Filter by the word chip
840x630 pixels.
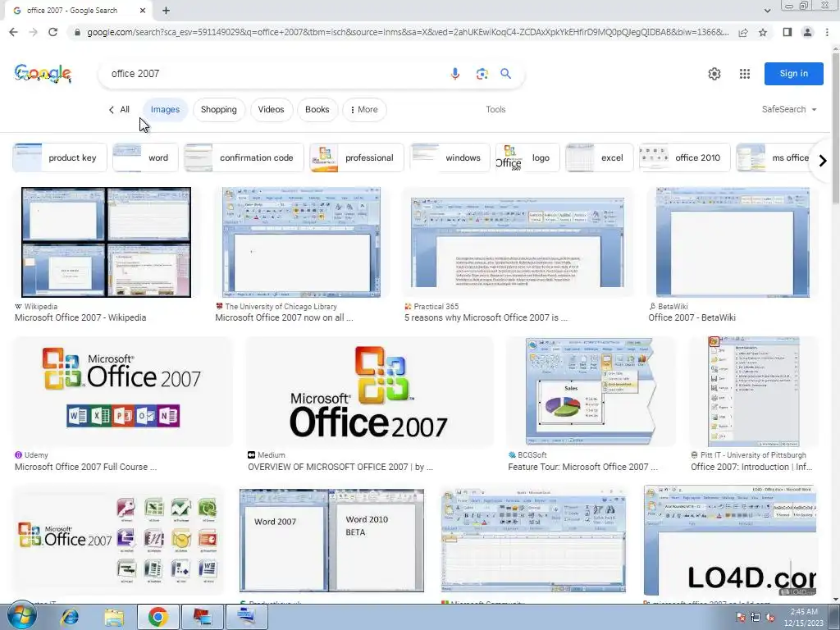(145, 157)
